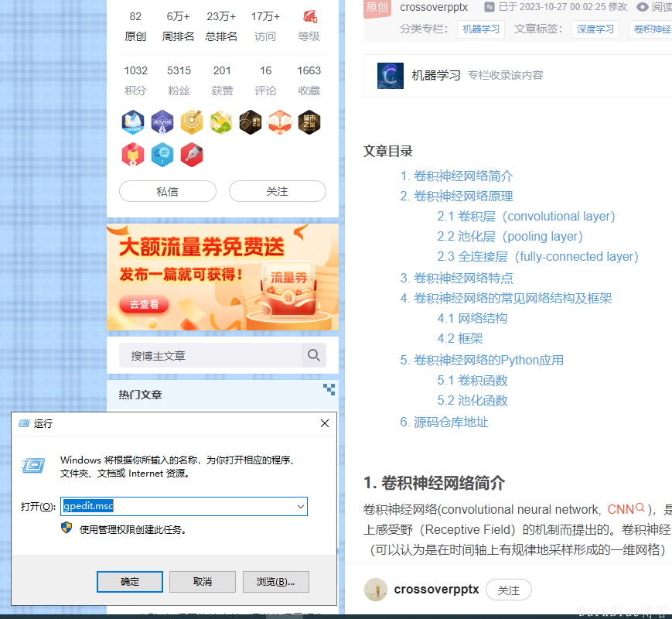This screenshot has height=619, width=672.
Task: Open the dropdown arrow of 打开 combo box
Action: [x=301, y=507]
